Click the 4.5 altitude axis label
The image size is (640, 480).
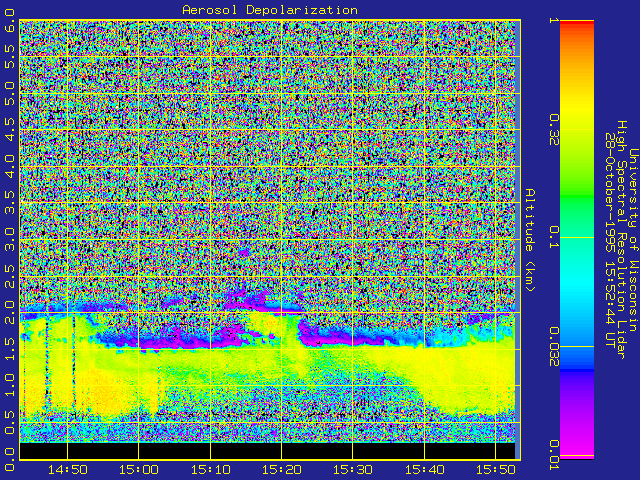10,130
